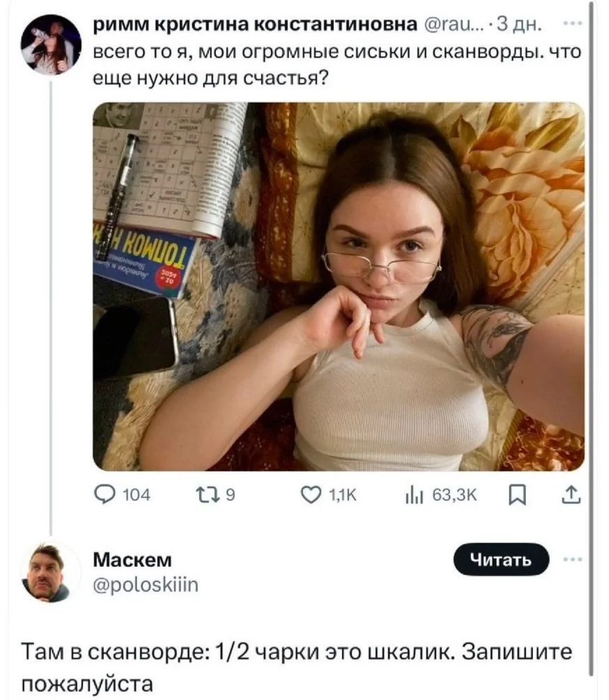This screenshot has width=609, height=700.
Task: Visit the @poloskiiin handle link
Action: (x=146, y=585)
